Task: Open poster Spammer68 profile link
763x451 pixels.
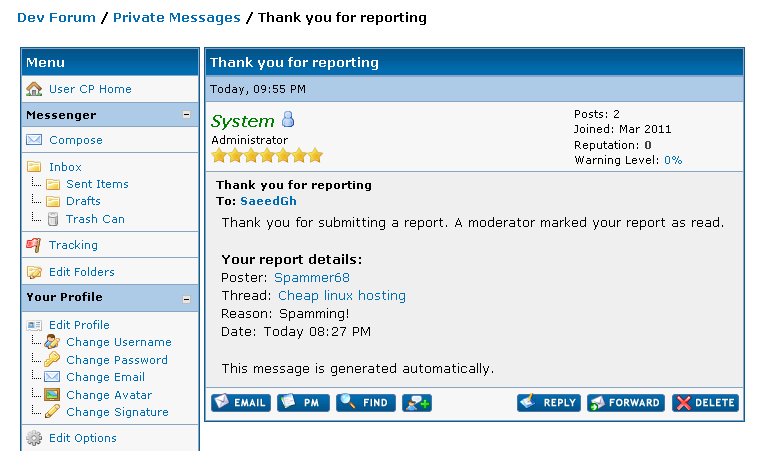Action: (x=311, y=278)
